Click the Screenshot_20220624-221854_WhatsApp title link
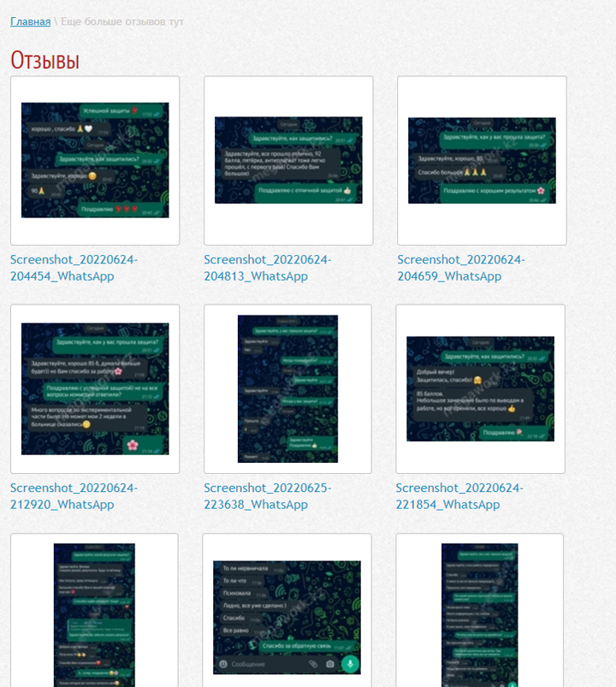This screenshot has width=616, height=687. [459, 496]
